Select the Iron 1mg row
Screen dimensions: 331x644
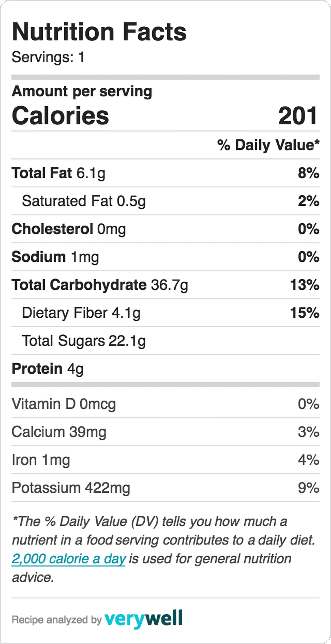point(165,460)
